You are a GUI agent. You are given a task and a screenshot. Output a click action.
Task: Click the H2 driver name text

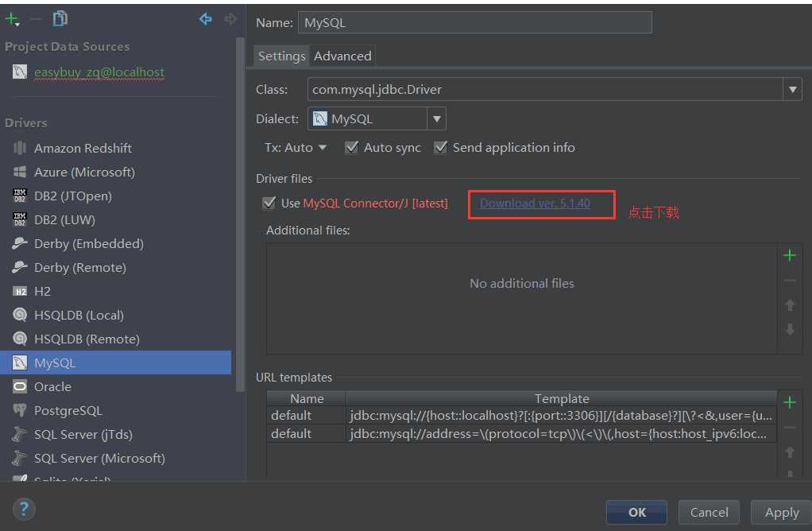pyautogui.click(x=42, y=292)
